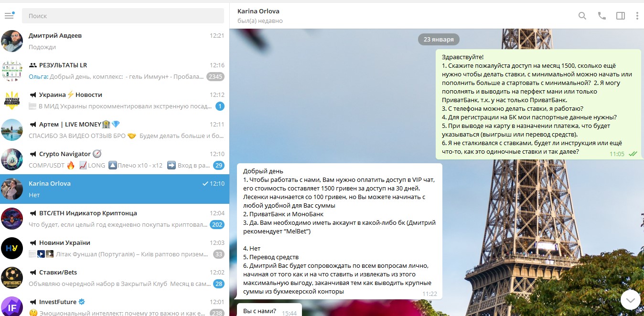Viewport: 644px width, 316px height.
Task: Click Дмитрий Авдеев's avatar photo
Action: tap(12, 41)
